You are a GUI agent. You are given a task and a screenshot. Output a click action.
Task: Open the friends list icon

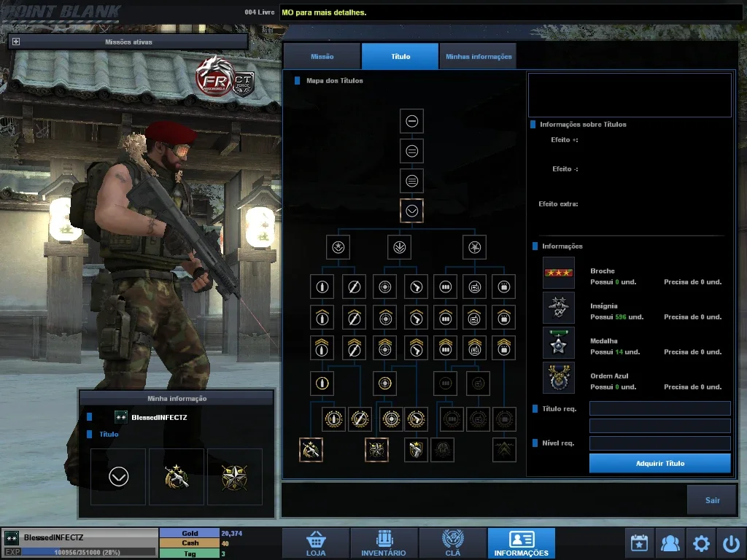(670, 542)
